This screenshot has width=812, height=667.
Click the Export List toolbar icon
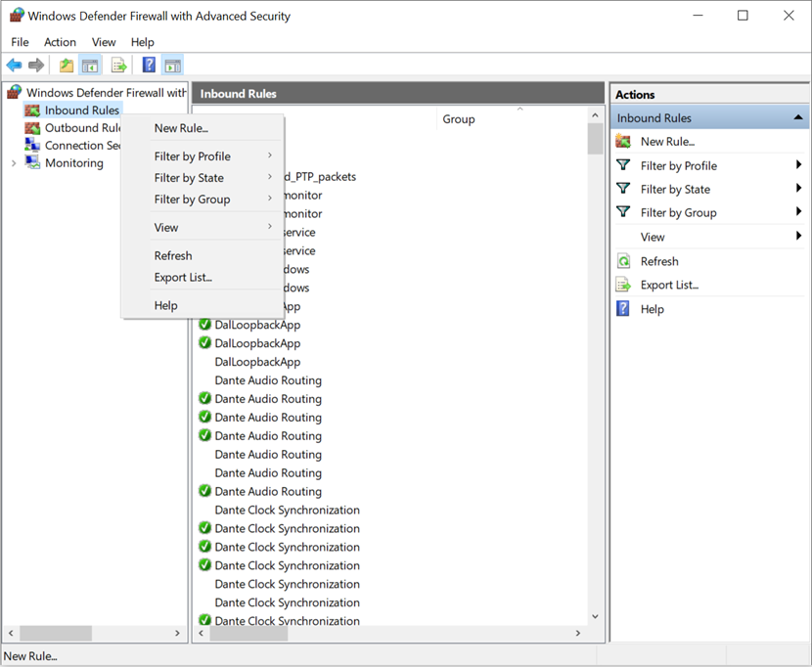(118, 66)
